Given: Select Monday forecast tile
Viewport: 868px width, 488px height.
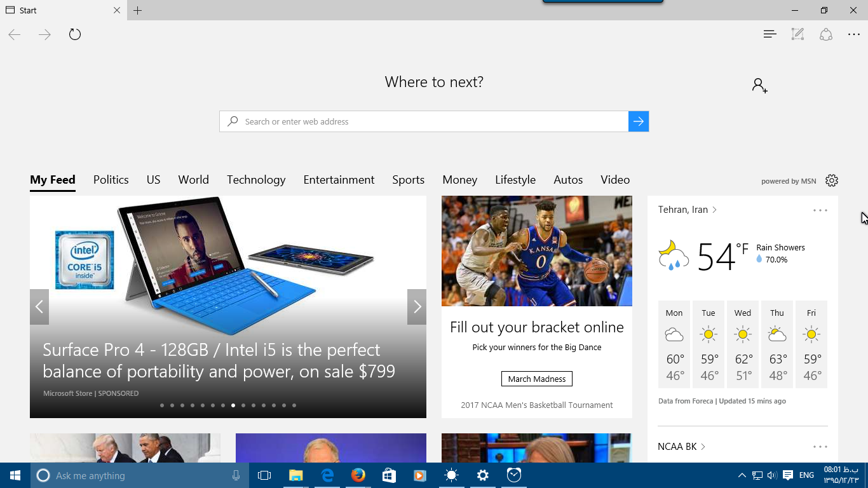Looking at the screenshot, I should [674, 344].
